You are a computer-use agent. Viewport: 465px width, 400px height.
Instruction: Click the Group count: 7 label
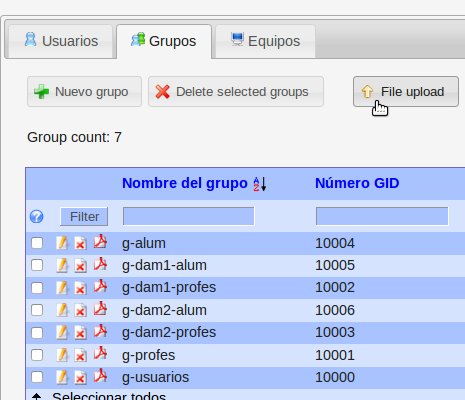tap(74, 137)
